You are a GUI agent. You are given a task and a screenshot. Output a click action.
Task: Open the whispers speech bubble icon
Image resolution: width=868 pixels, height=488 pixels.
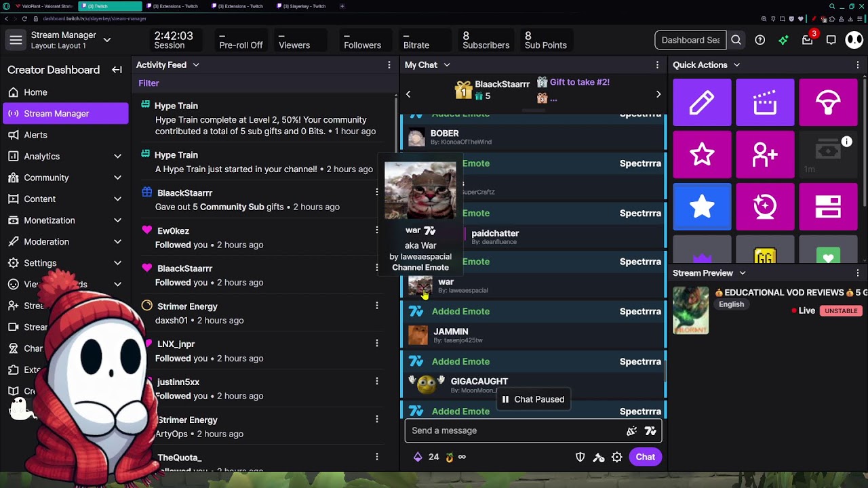click(831, 40)
